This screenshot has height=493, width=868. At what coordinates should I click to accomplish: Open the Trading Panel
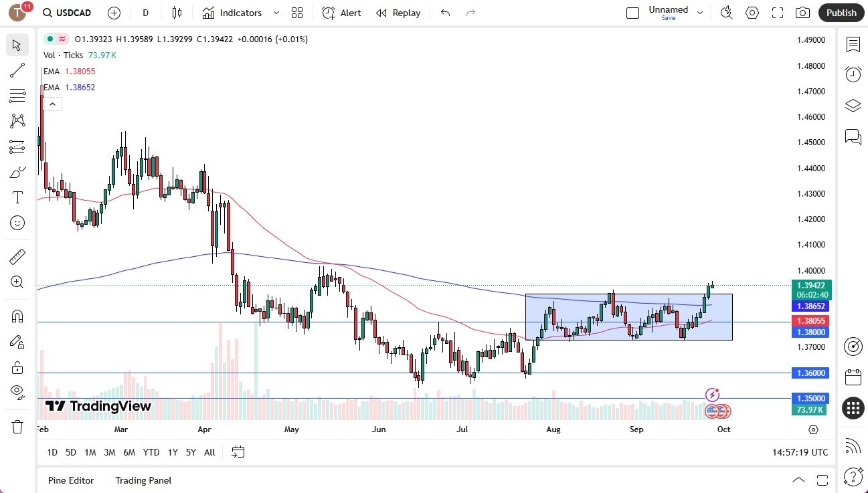tap(143, 480)
